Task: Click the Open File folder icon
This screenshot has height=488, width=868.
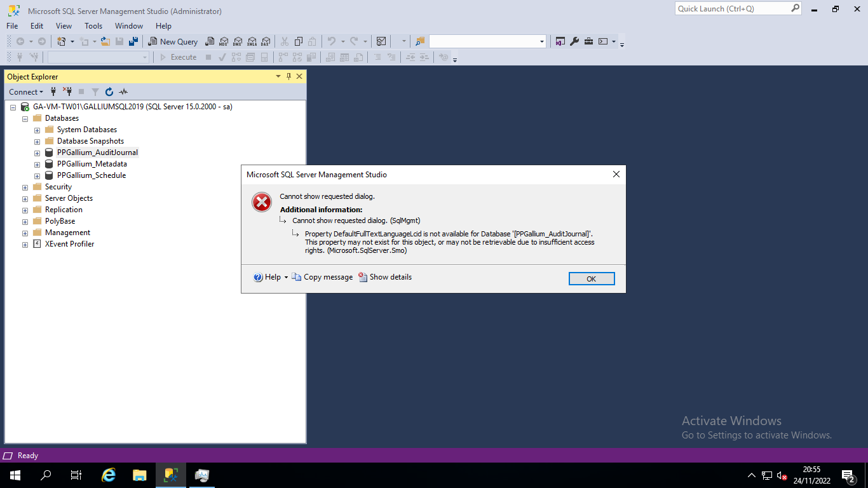Action: pyautogui.click(x=105, y=41)
